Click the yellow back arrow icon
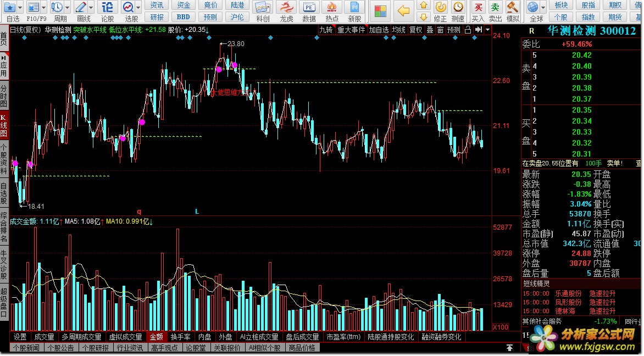The image size is (644, 356). (404, 11)
